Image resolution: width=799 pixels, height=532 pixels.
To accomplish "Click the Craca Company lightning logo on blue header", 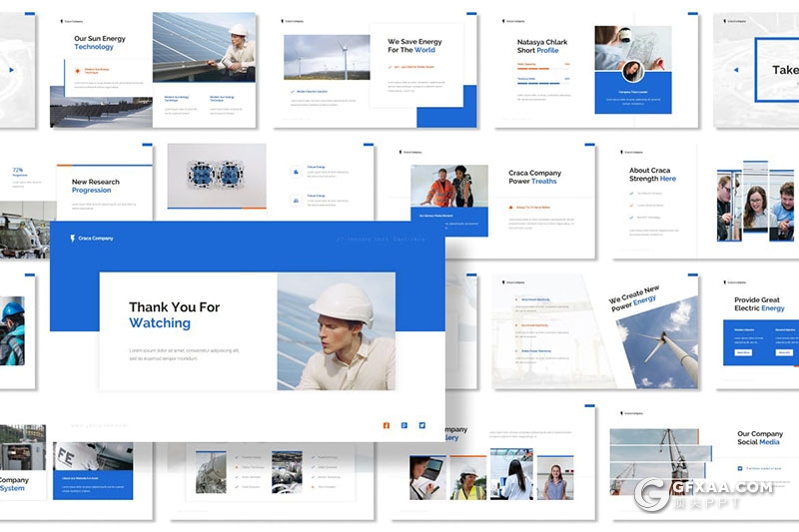I will (70, 238).
